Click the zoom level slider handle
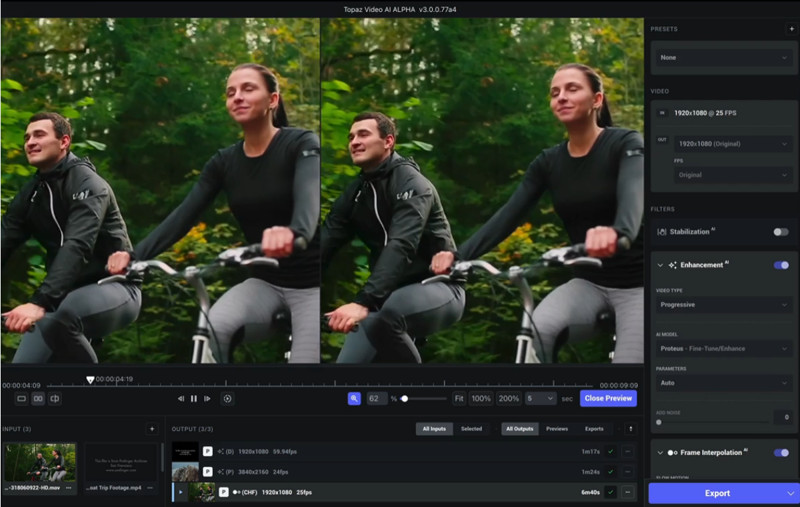The width and height of the screenshot is (800, 507). 405,399
